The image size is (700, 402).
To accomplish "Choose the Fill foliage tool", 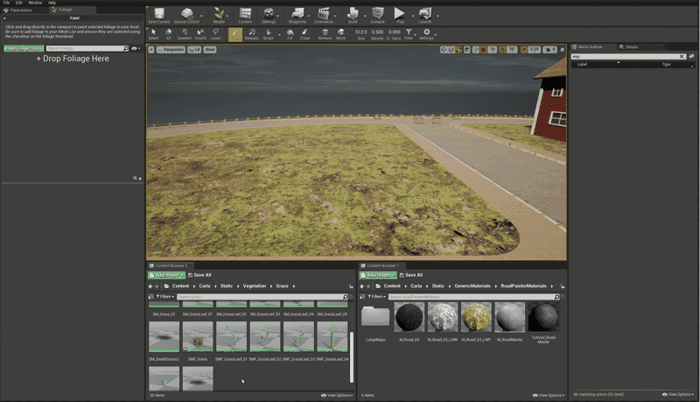I will [290, 34].
